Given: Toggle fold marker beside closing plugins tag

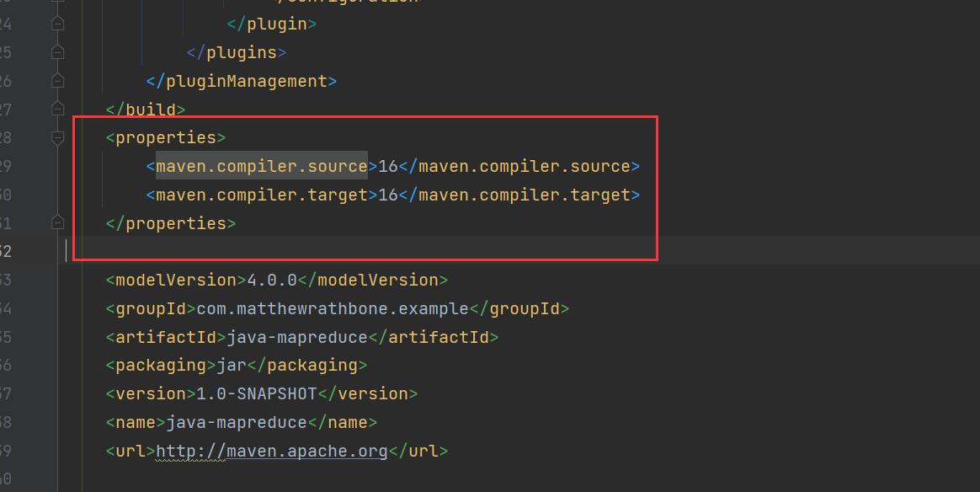Looking at the screenshot, I should [57, 52].
